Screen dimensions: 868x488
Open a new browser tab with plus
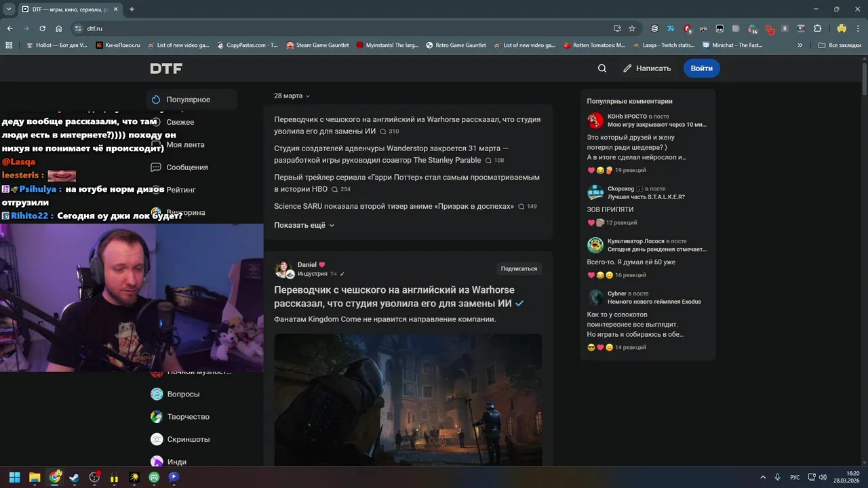tap(132, 9)
